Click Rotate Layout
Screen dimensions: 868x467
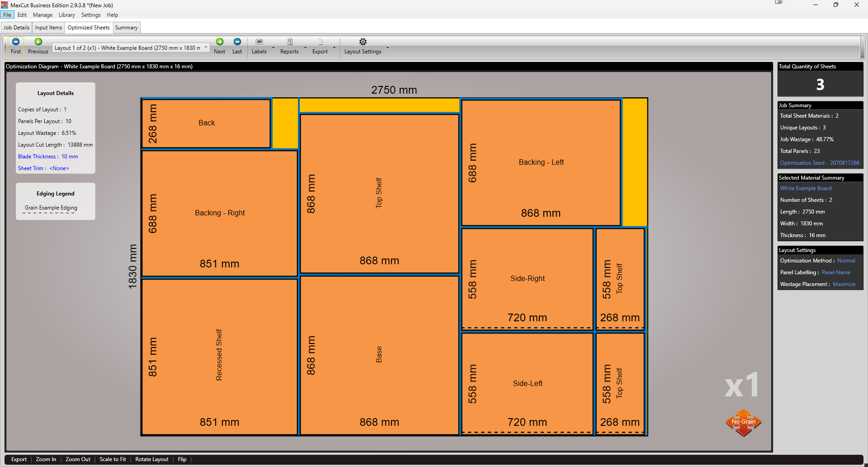152,459
